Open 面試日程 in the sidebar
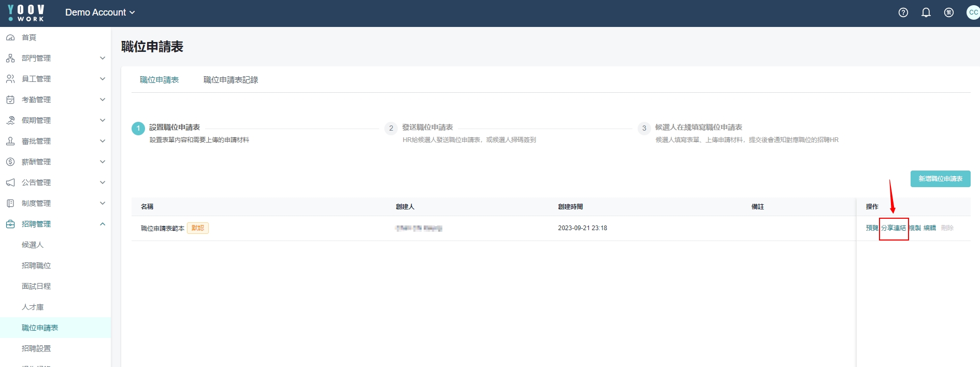This screenshot has height=367, width=980. (x=36, y=286)
